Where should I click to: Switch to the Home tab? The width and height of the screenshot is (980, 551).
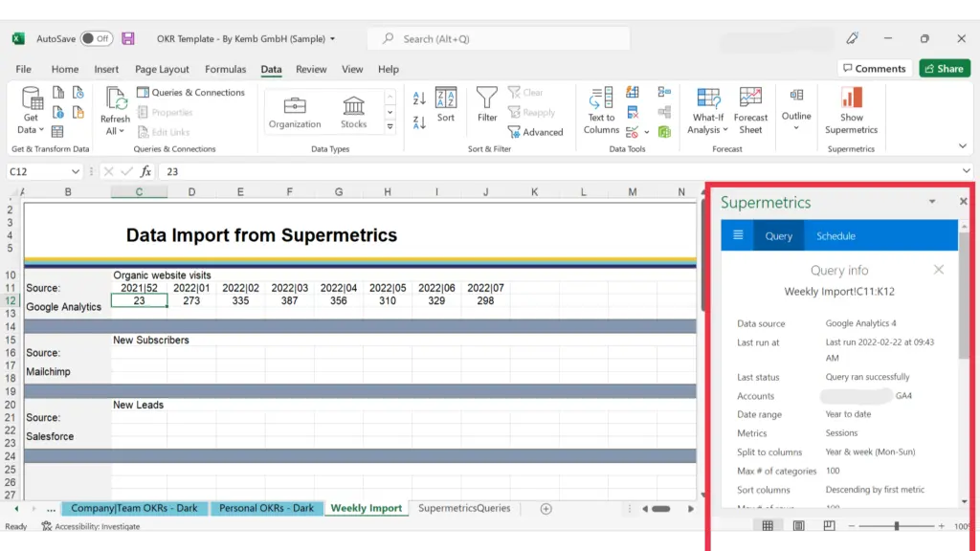[x=65, y=69]
